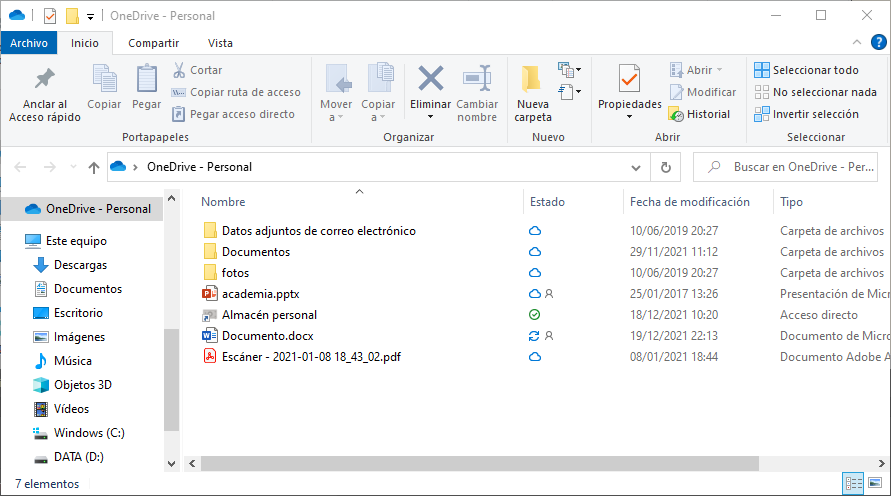This screenshot has width=891, height=496.
Task: Select Este equipo in navigation pane
Action: click(65, 241)
